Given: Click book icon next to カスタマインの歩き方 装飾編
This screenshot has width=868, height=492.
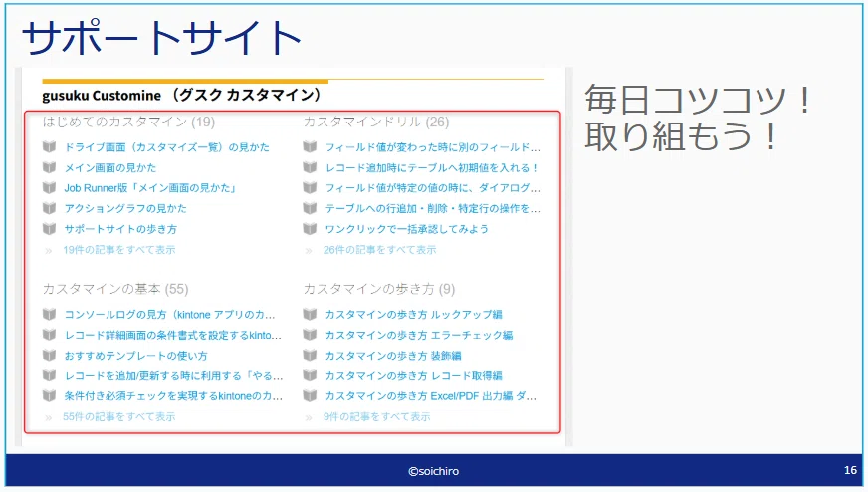Looking at the screenshot, I should (310, 356).
